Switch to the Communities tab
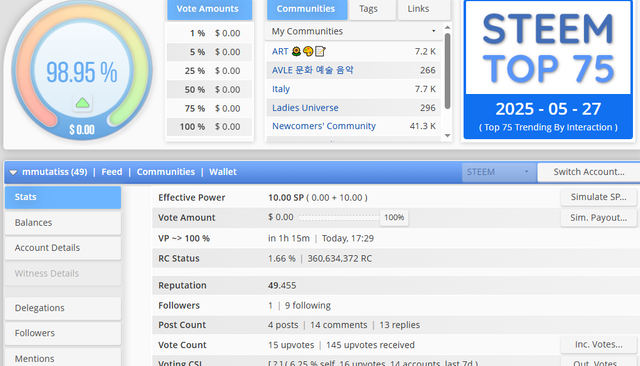This screenshot has height=366, width=640. (x=306, y=9)
